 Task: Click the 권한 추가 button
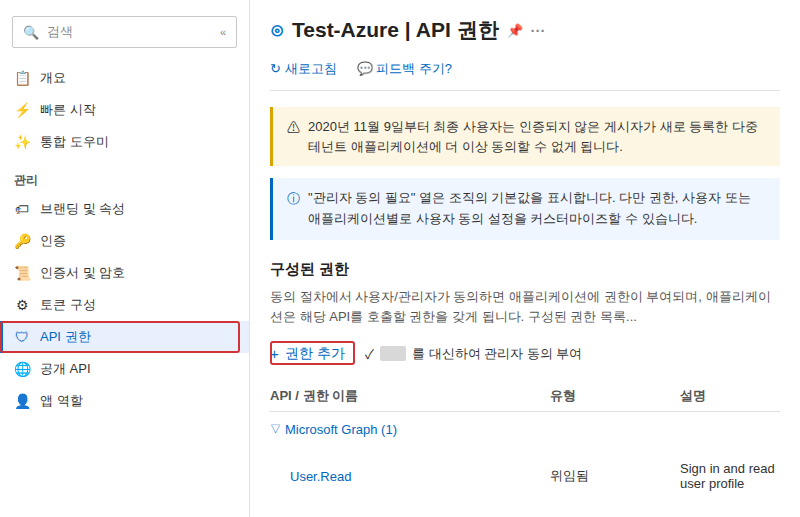(312, 353)
